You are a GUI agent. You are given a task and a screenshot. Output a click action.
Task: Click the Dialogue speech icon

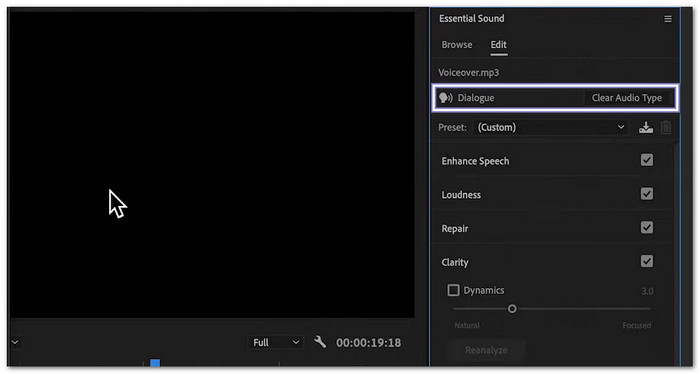tap(446, 98)
